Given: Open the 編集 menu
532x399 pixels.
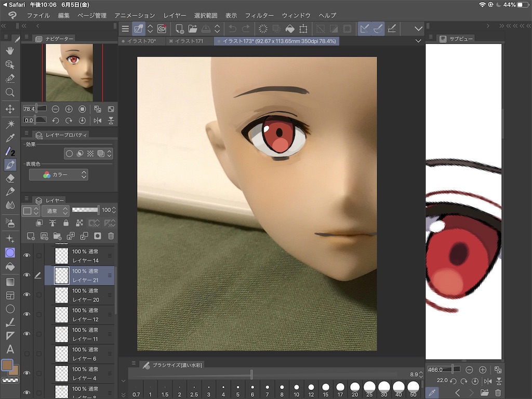Looking at the screenshot, I should coord(63,16).
